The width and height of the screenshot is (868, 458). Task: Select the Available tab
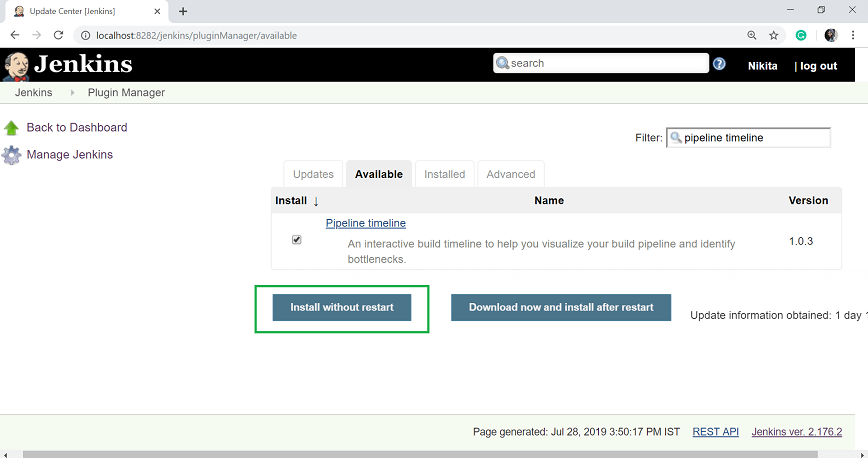coord(379,174)
